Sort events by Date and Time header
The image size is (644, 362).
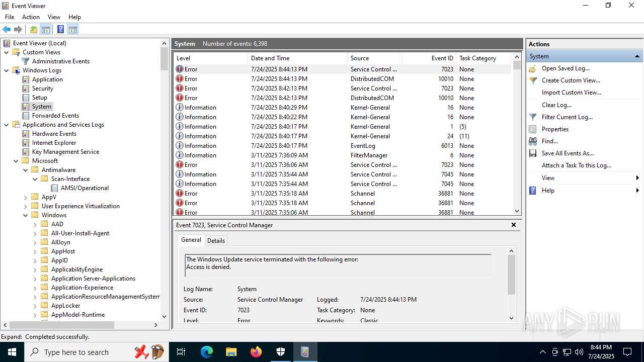(297, 58)
